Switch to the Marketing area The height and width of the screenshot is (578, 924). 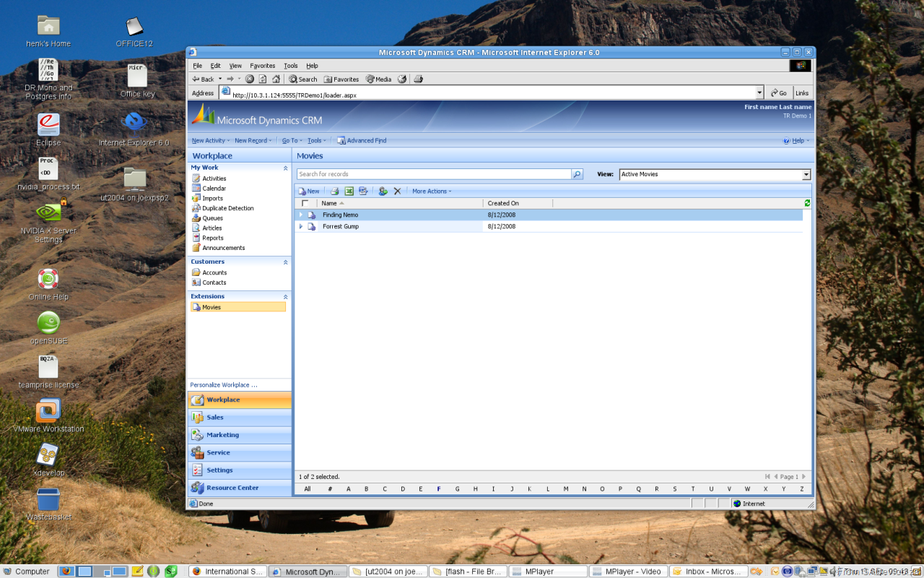point(239,435)
